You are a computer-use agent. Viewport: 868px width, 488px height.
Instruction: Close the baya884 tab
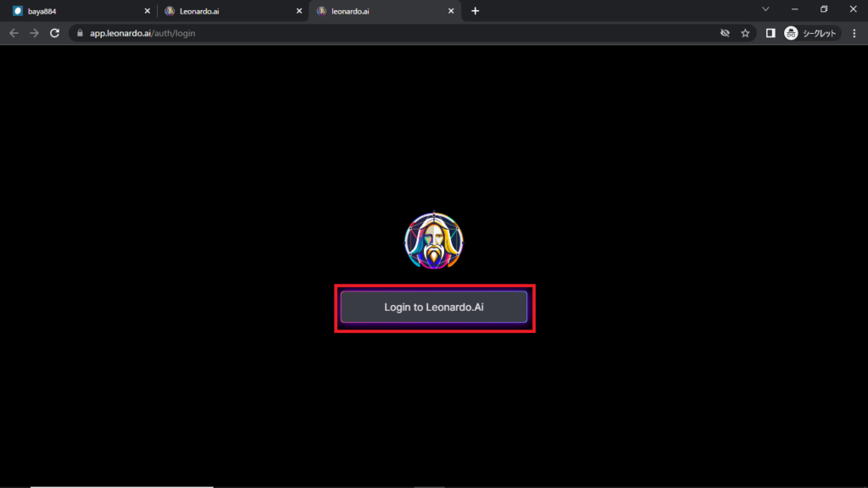[x=147, y=11]
